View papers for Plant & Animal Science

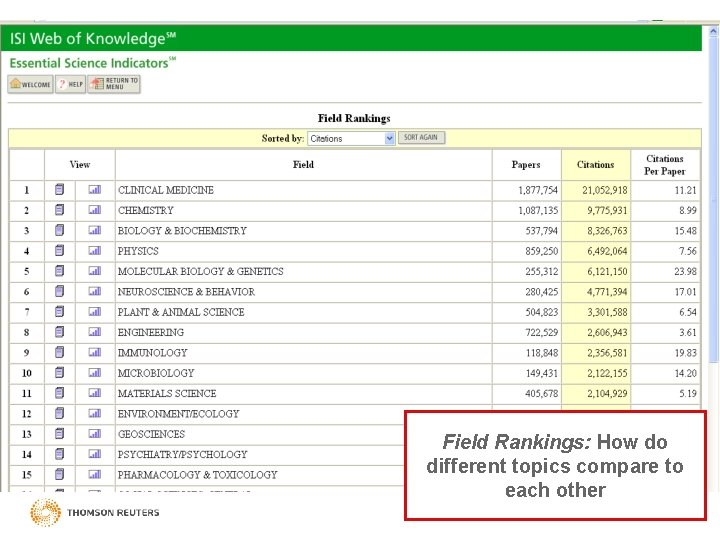[x=59, y=312]
